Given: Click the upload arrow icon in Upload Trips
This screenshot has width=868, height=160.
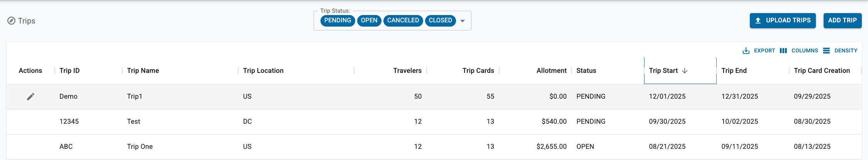Looking at the screenshot, I should 758,20.
